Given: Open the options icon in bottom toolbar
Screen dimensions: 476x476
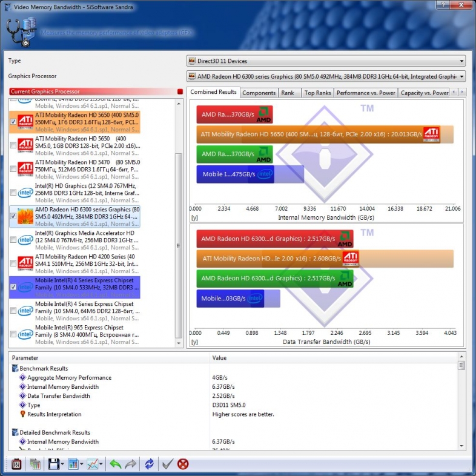Looking at the screenshot, I should (x=16, y=464).
